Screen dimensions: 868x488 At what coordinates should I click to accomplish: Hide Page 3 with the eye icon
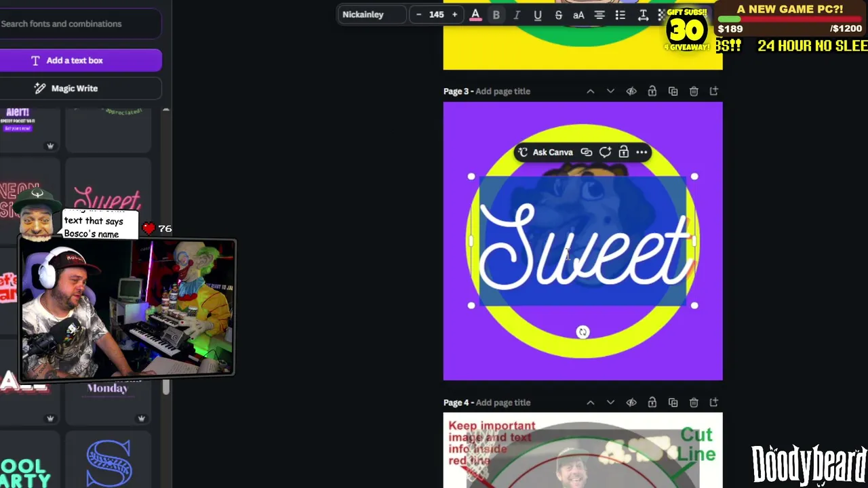point(631,91)
